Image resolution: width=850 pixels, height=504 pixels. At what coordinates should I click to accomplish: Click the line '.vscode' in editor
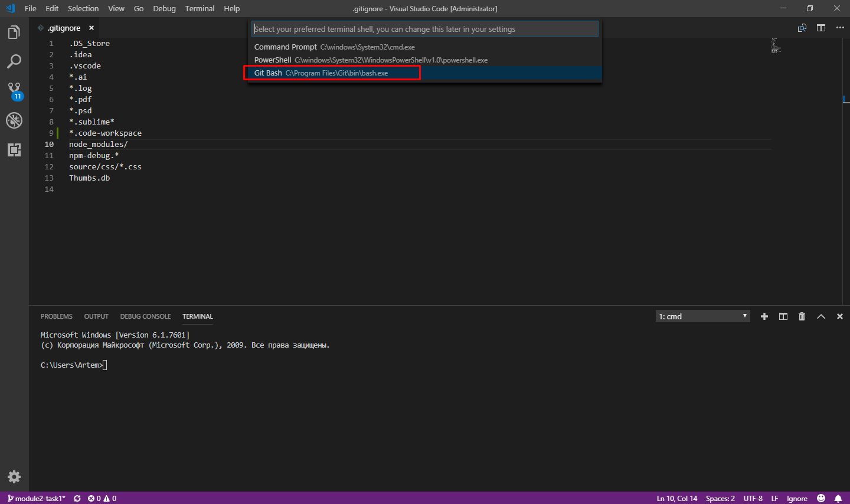[85, 66]
